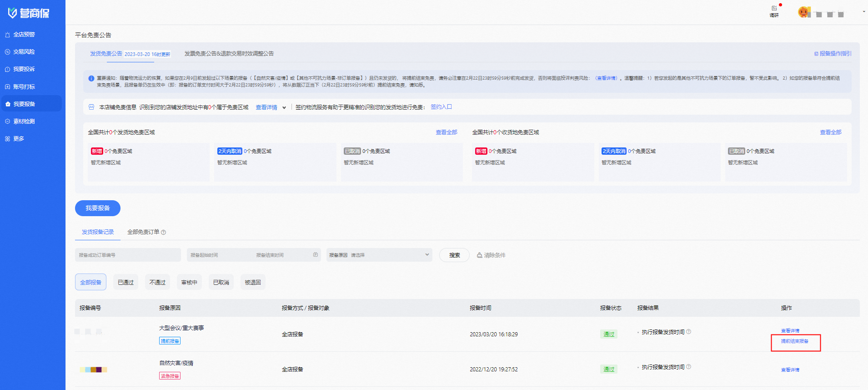
Task: Open 查看详情 for 自然灾害/疫情 row
Action: (790, 370)
